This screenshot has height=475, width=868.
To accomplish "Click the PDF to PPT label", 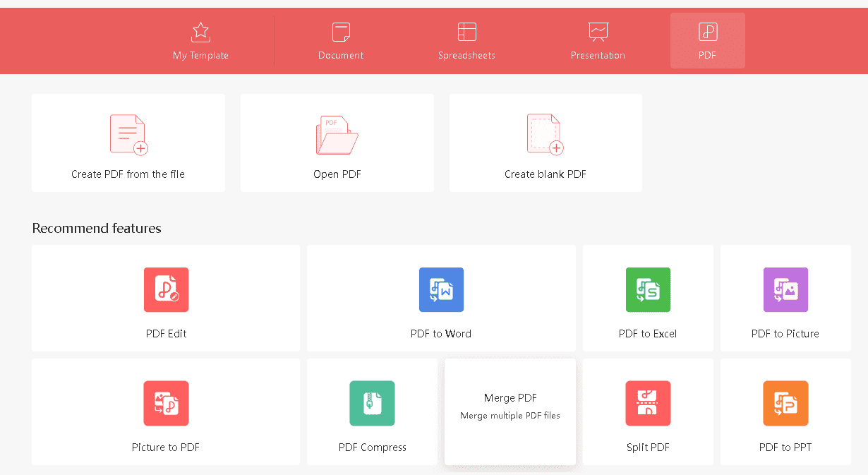I will click(x=785, y=447).
